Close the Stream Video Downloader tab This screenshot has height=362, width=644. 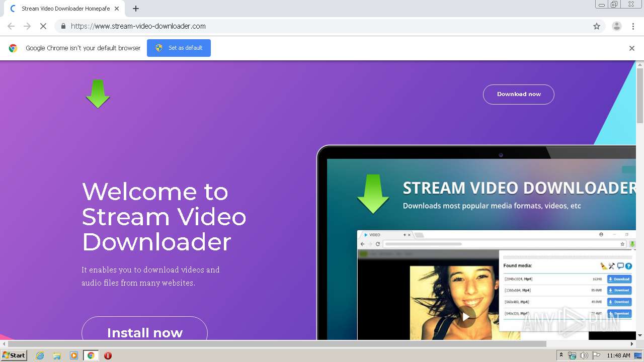pyautogui.click(x=117, y=9)
